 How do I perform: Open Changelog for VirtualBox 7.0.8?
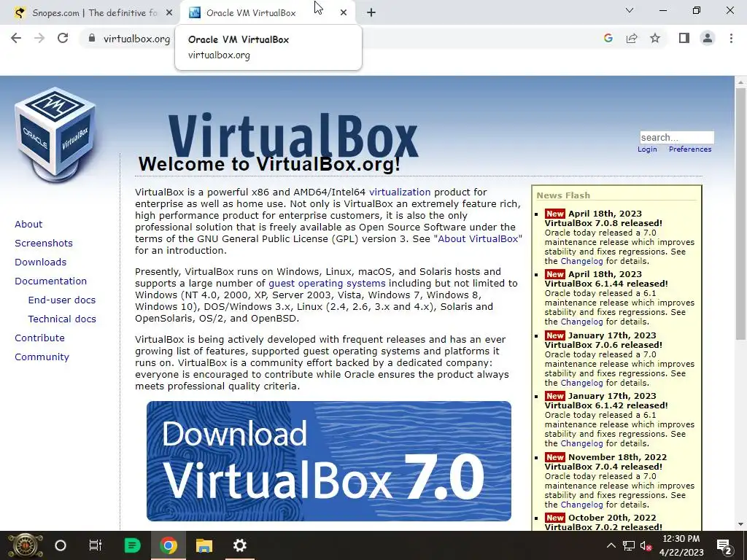coord(581,261)
